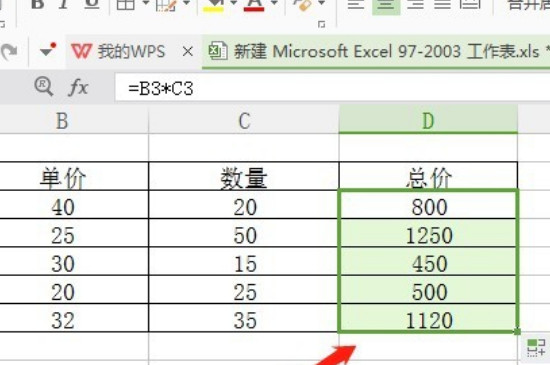
Task: Toggle bold formatting with the B icon
Action: (38, 4)
